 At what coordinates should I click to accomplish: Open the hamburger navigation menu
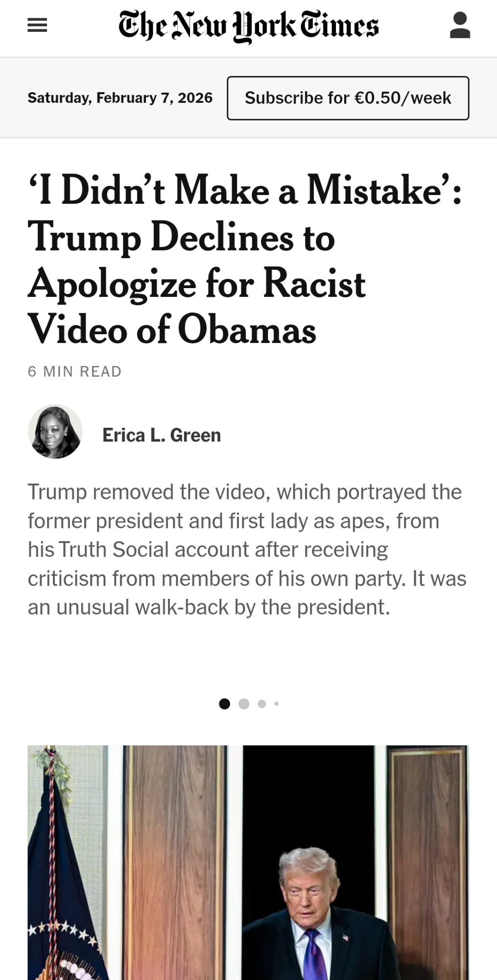[x=37, y=25]
